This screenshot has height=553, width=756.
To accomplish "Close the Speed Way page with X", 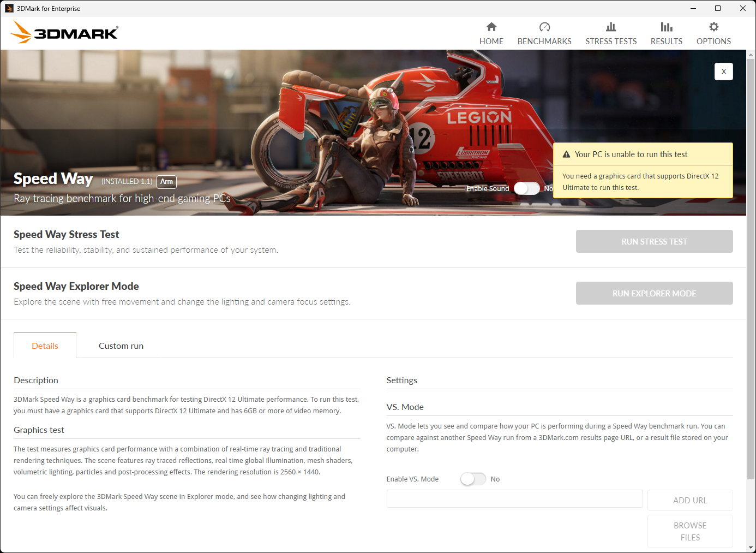I will click(x=724, y=72).
